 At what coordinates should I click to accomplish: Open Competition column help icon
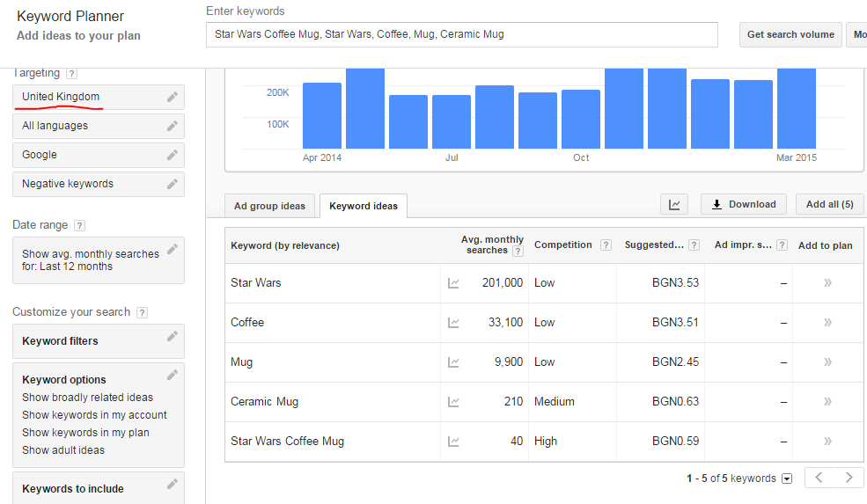606,245
